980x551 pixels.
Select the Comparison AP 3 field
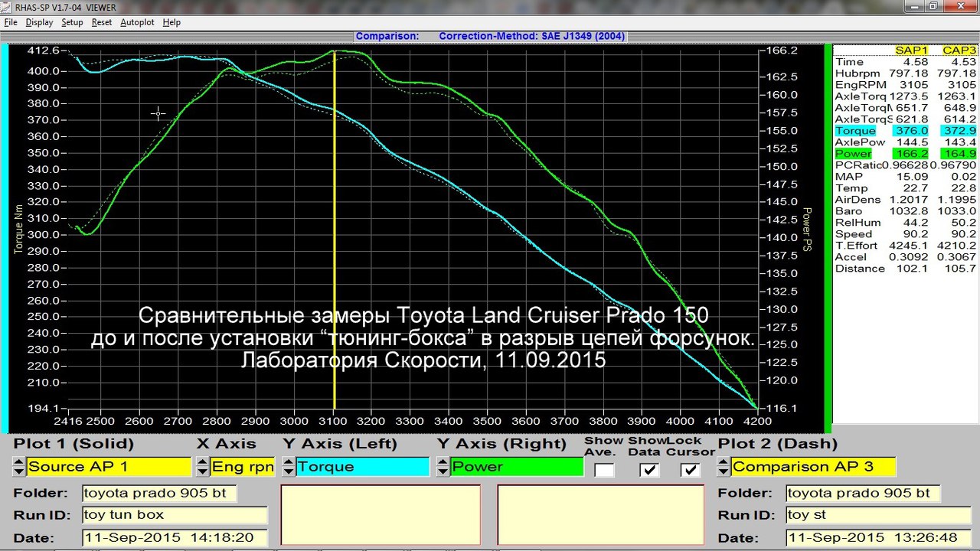tap(813, 467)
